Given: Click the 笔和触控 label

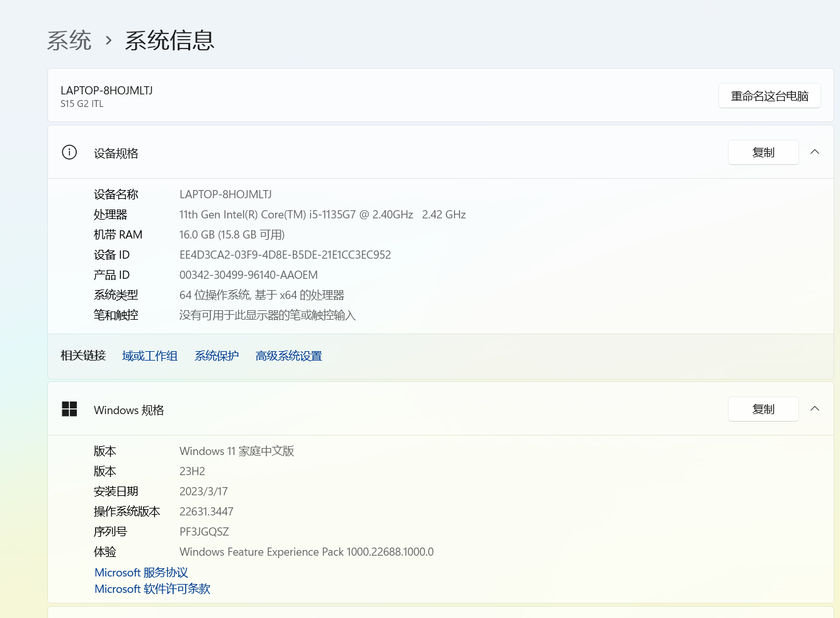Looking at the screenshot, I should point(116,315).
